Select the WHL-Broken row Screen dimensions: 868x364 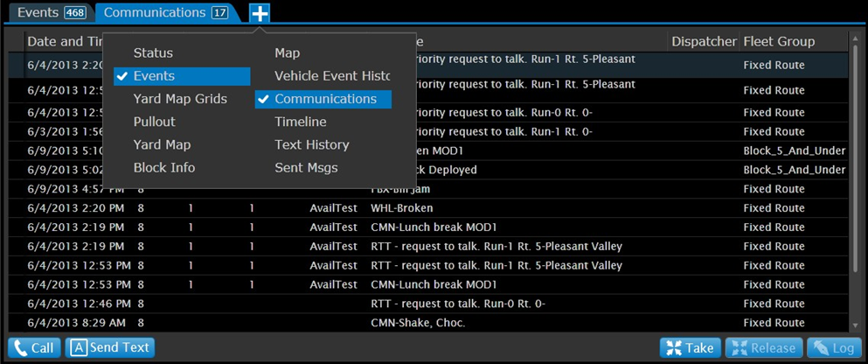click(x=427, y=208)
